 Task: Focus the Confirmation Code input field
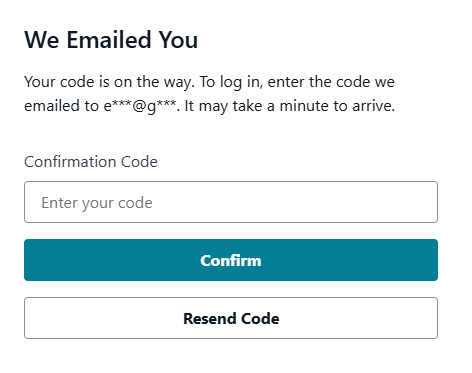(x=231, y=202)
